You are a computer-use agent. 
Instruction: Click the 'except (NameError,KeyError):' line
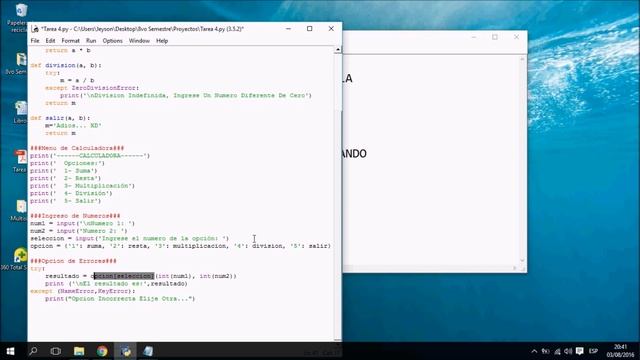tap(82, 291)
